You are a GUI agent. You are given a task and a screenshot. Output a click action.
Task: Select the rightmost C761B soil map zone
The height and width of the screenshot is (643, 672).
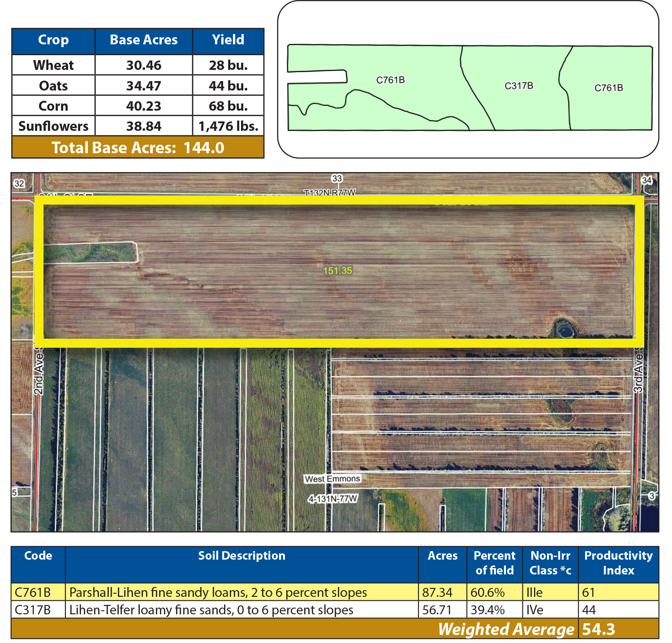click(608, 88)
